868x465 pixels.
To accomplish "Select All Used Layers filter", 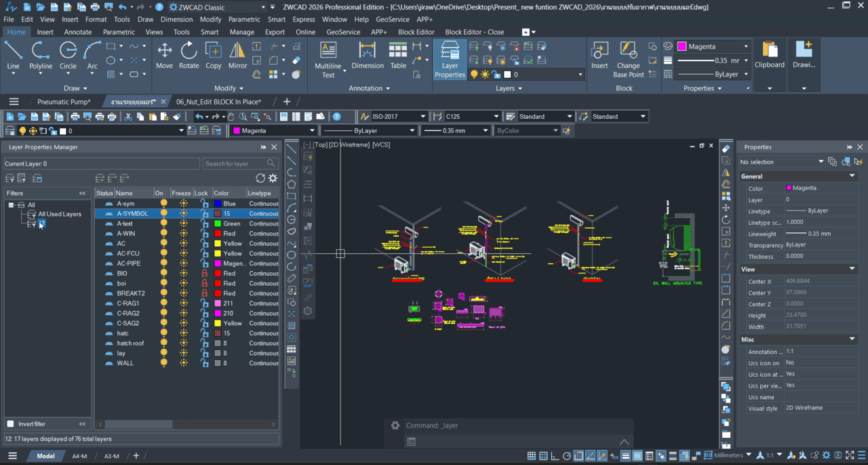I will [x=59, y=214].
